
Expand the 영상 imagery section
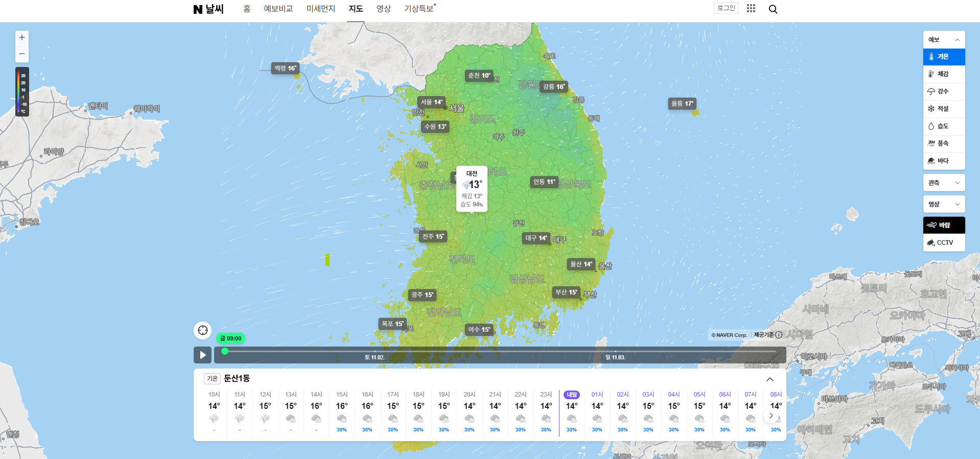(944, 204)
